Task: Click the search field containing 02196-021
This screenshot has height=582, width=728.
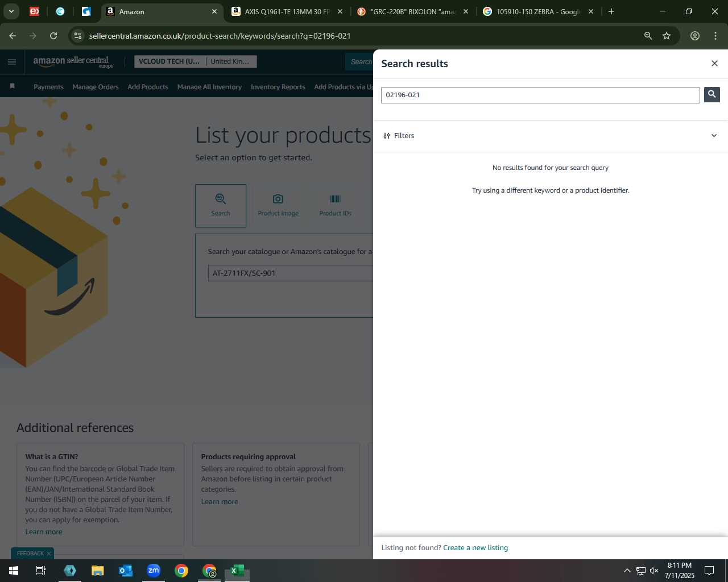Action: pyautogui.click(x=540, y=95)
